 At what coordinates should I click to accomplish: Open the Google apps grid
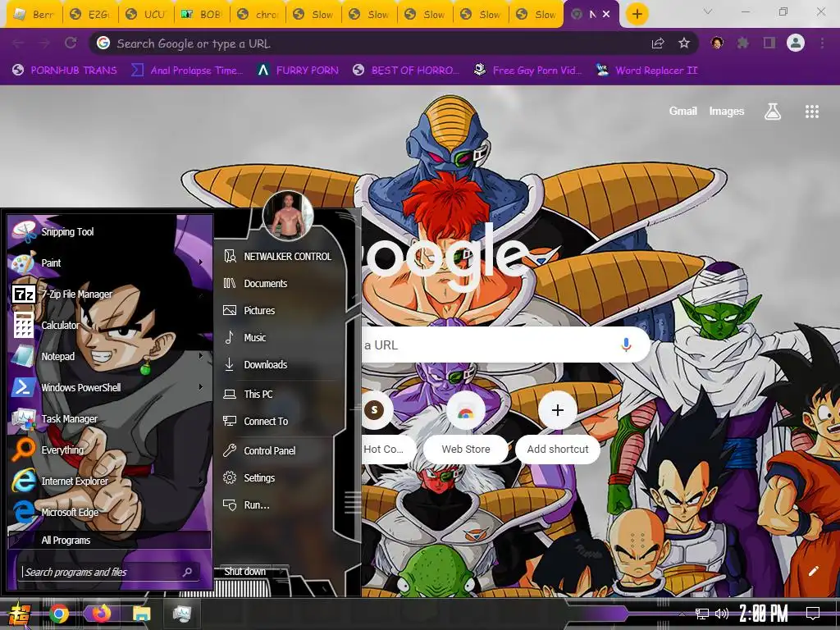(811, 112)
